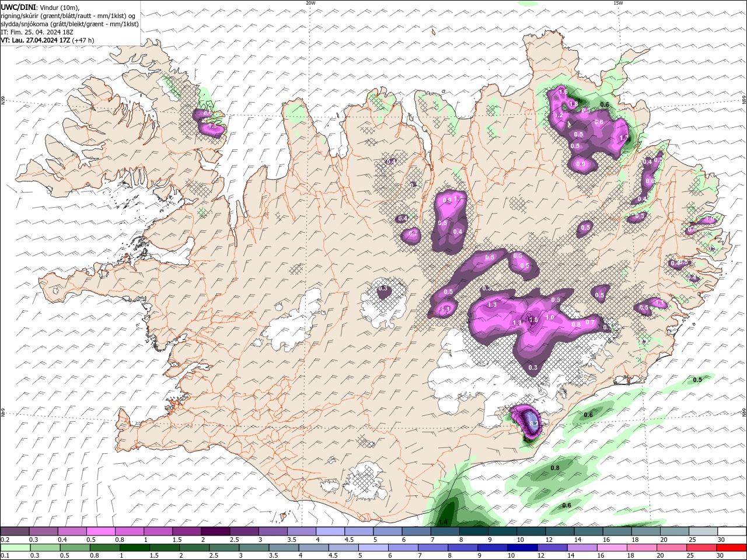Image resolution: width=747 pixels, height=560 pixels.
Task: Pick the top-row legend swatch between 9 and 10
Action: click(x=502, y=531)
